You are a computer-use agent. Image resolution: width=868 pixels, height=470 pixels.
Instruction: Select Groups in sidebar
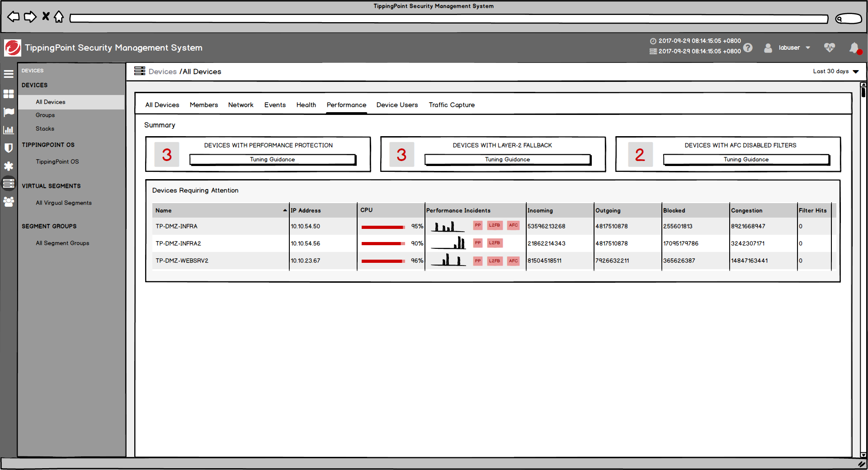[45, 115]
